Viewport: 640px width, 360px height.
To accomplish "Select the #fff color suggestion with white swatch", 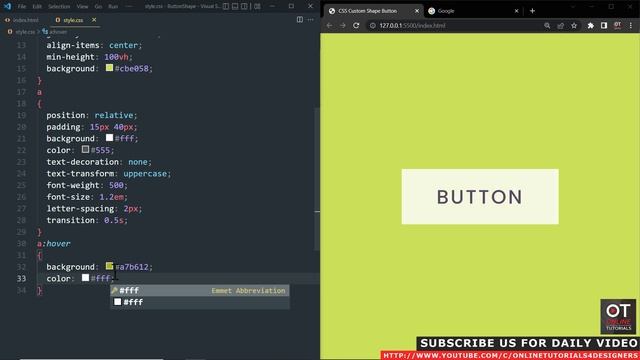I will click(200, 302).
